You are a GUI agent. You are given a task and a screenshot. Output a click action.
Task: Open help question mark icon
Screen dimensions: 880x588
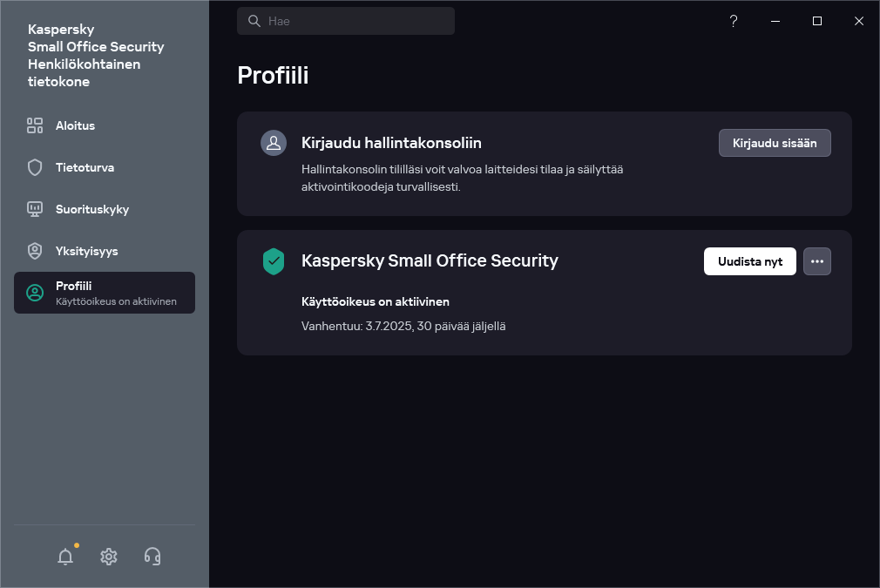(734, 21)
